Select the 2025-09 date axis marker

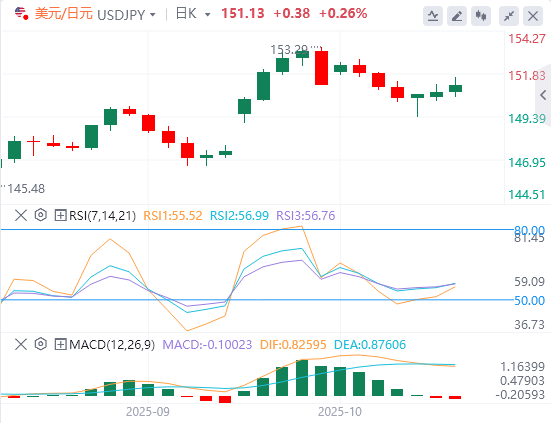click(148, 411)
